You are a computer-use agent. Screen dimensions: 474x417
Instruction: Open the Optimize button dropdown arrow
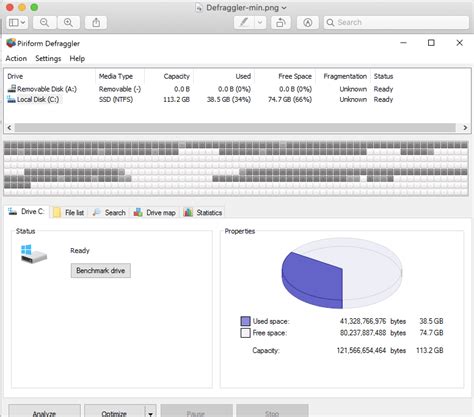coord(151,413)
